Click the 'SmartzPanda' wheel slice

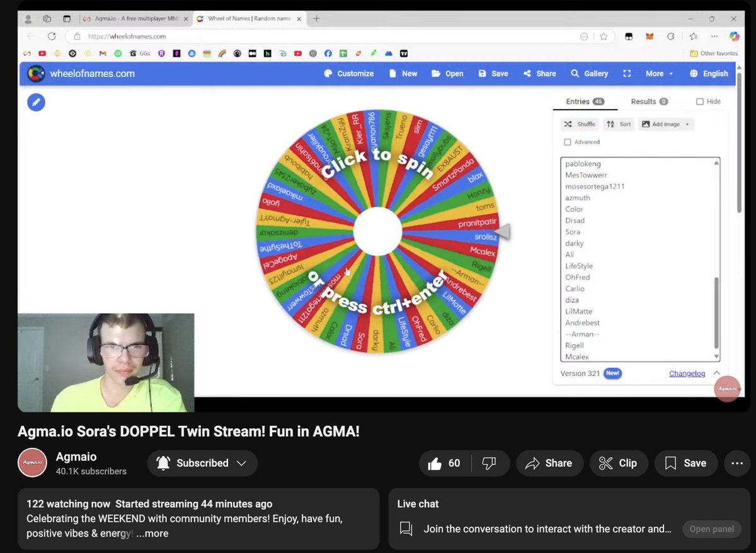pos(453,174)
